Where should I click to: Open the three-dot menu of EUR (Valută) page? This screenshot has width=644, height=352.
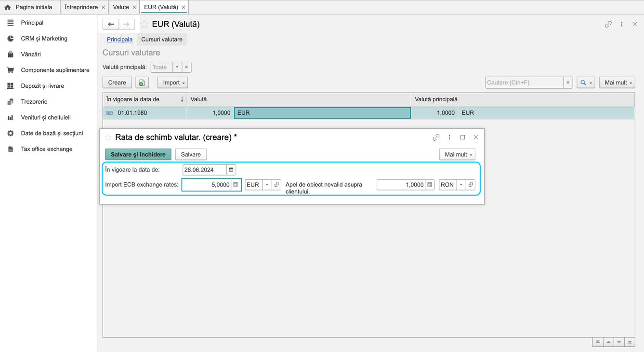622,24
